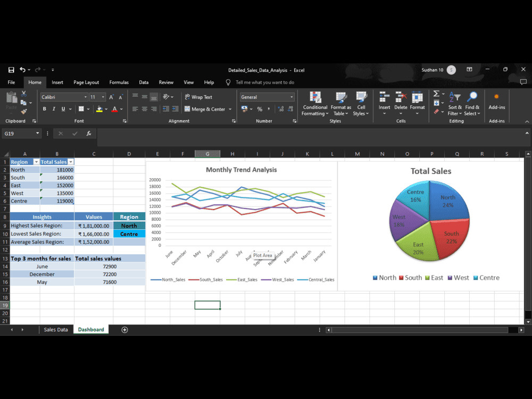Select the Format Painter brush

(x=24, y=111)
